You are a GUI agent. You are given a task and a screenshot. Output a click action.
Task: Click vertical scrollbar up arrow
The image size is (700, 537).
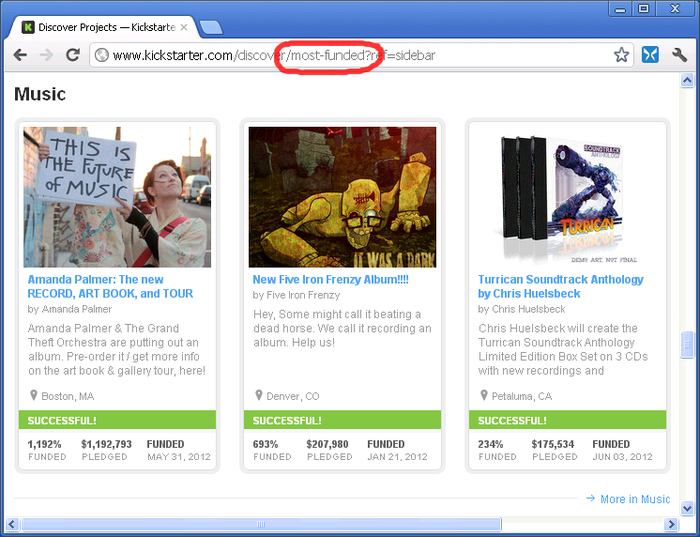point(687,81)
